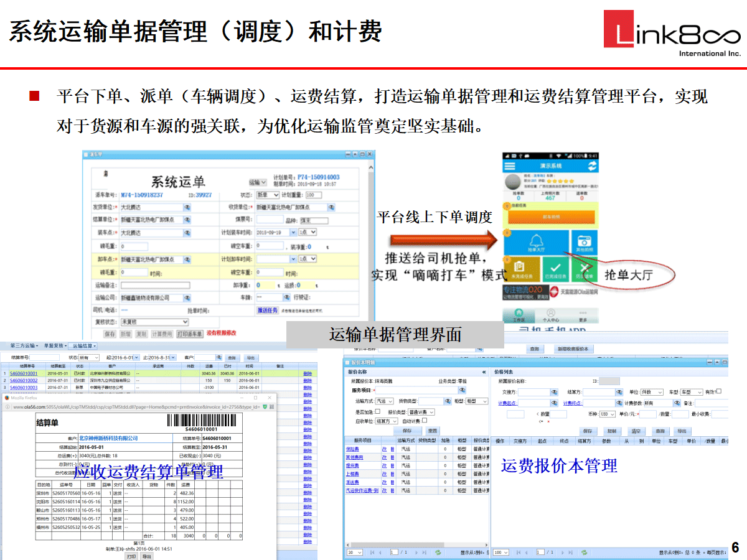The width and height of the screenshot is (747, 560).
Task: Tap the 抢单大厅 bell tile in mobile app
Action: [535, 245]
